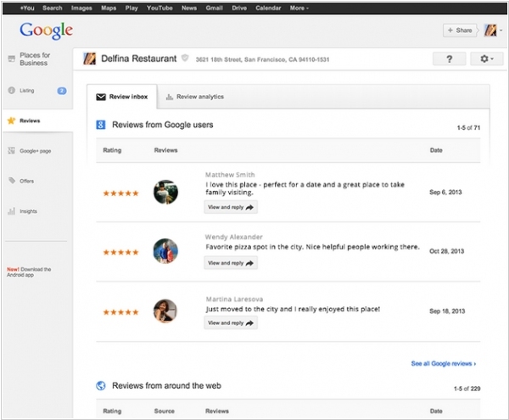Open Play in the top bar
The height and width of the screenshot is (420, 509).
[131, 8]
